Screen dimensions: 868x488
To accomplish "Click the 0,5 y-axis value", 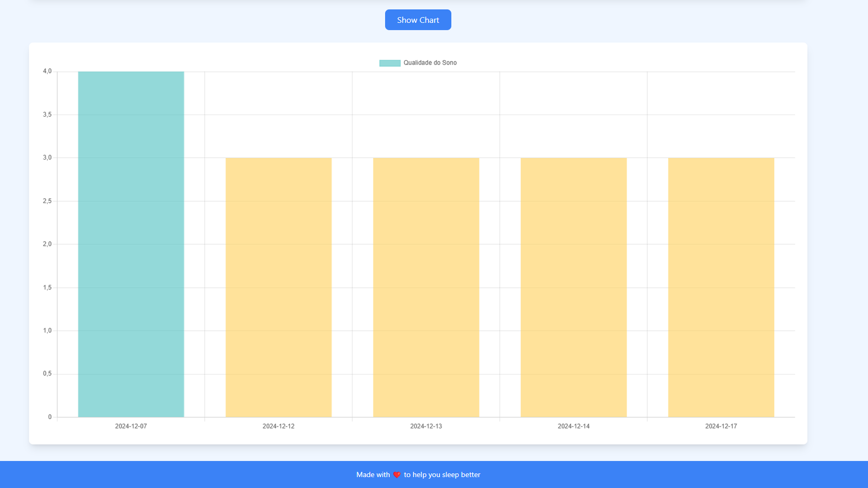I will pyautogui.click(x=47, y=373).
